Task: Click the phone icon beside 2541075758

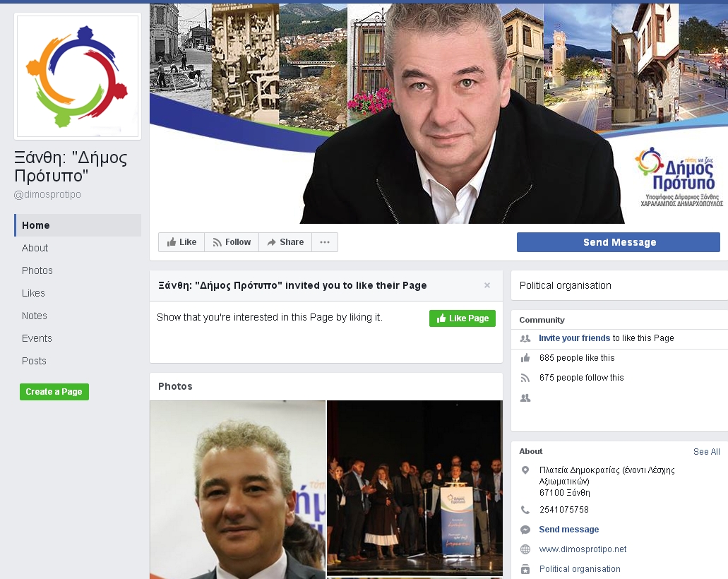Action: click(x=525, y=510)
